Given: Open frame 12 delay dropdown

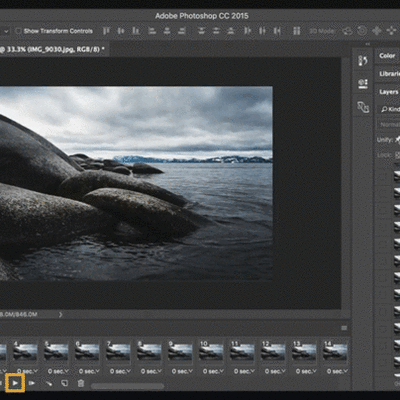Looking at the screenshot, I should click(275, 371).
